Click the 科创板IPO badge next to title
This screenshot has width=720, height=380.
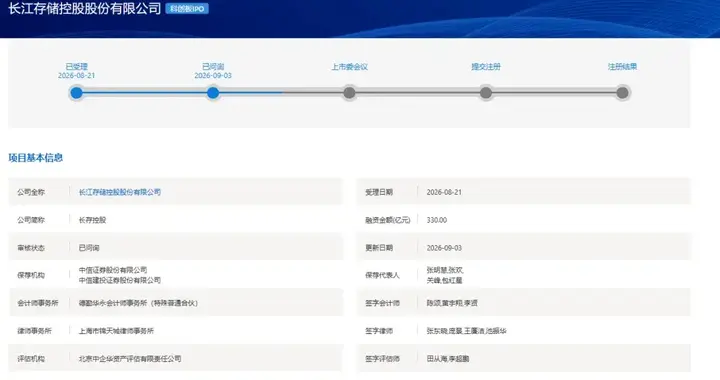187,9
